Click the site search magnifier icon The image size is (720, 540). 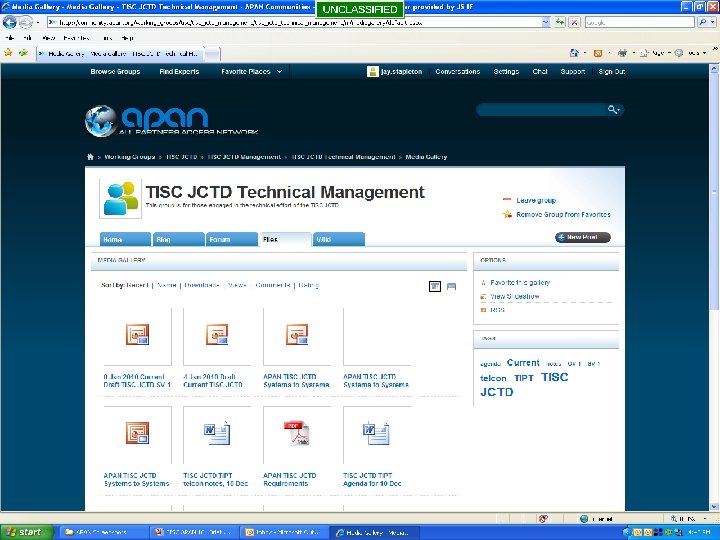(x=612, y=109)
